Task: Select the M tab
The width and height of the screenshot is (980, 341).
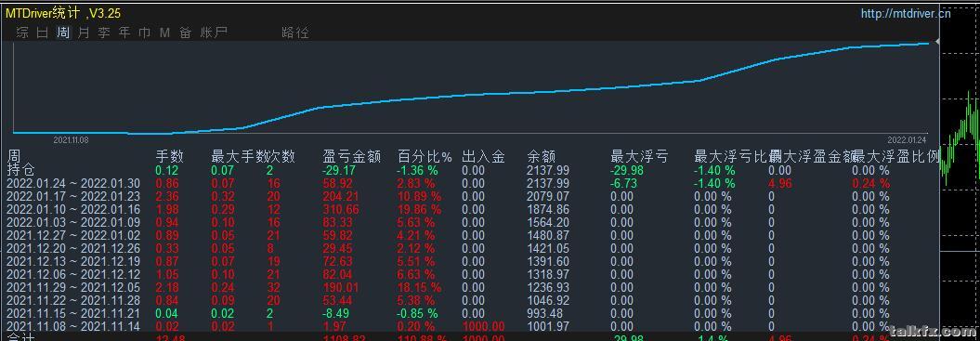Action: coord(165,33)
